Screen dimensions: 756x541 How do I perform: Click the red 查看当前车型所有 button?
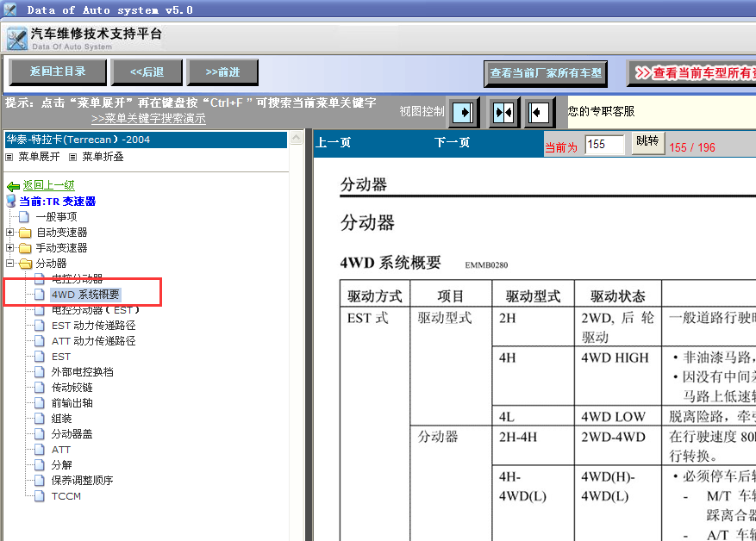point(691,73)
